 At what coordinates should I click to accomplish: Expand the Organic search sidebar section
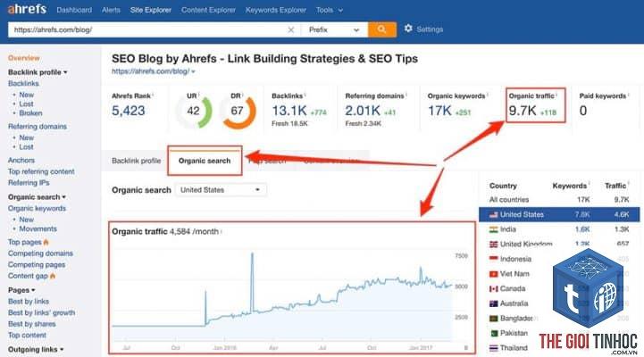coord(37,197)
